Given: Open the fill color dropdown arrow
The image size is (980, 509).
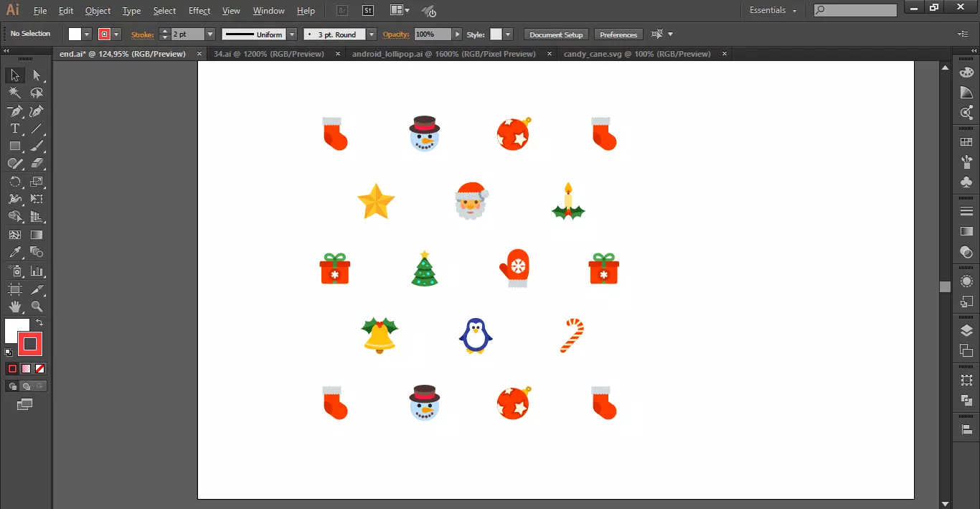Looking at the screenshot, I should pyautogui.click(x=88, y=34).
